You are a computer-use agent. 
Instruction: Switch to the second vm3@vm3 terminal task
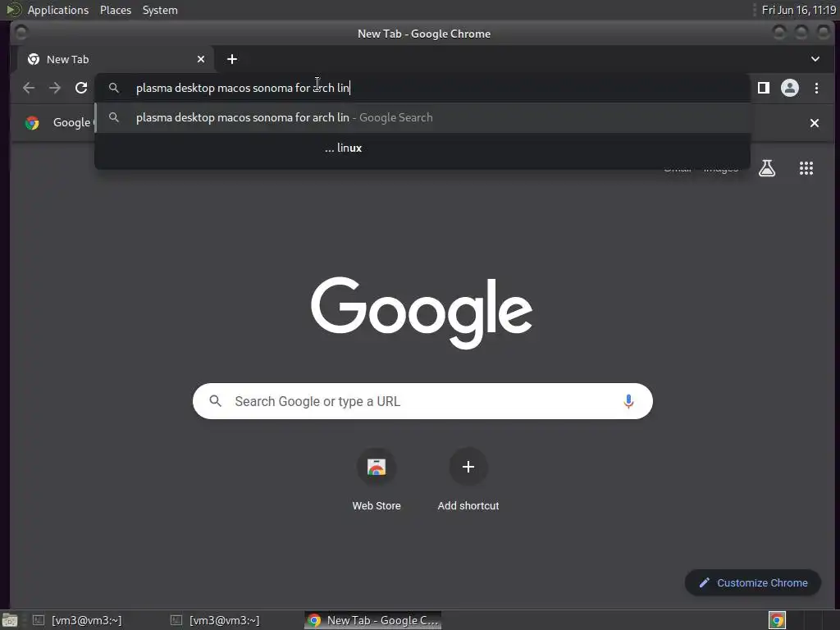(216, 620)
